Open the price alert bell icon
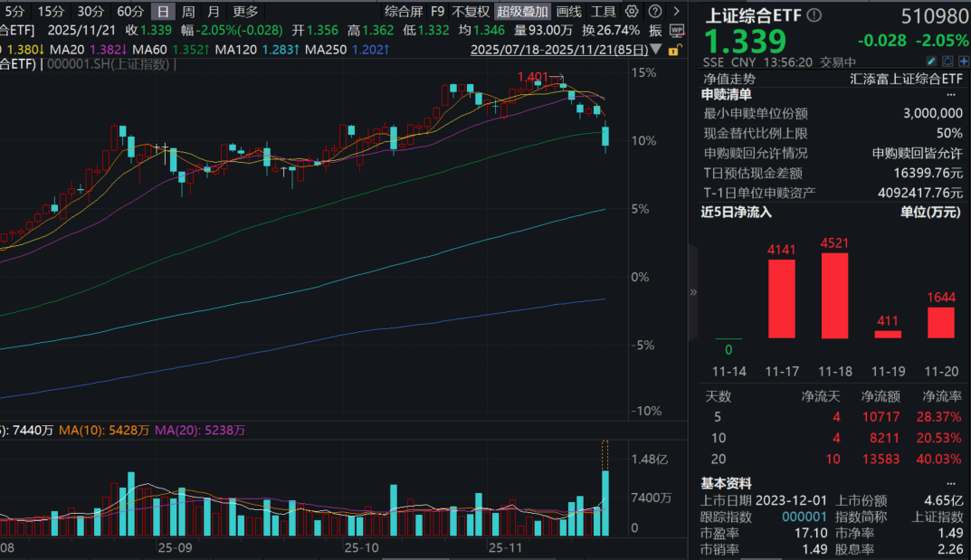Screen dimensions: 971x560 947,62
